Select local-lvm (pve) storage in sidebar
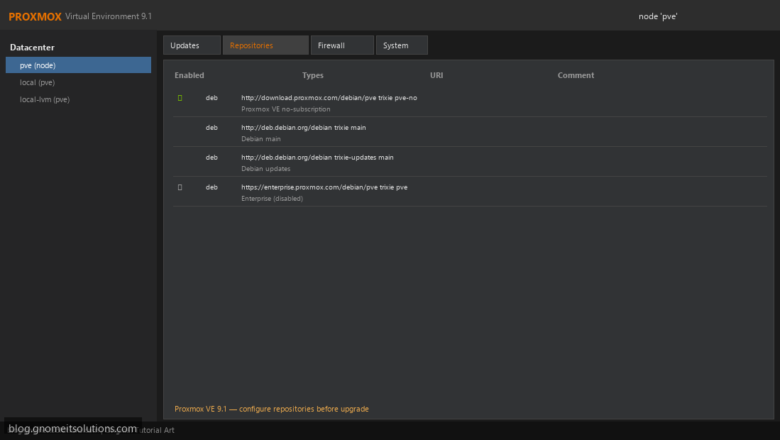780x440 pixels. click(45, 99)
